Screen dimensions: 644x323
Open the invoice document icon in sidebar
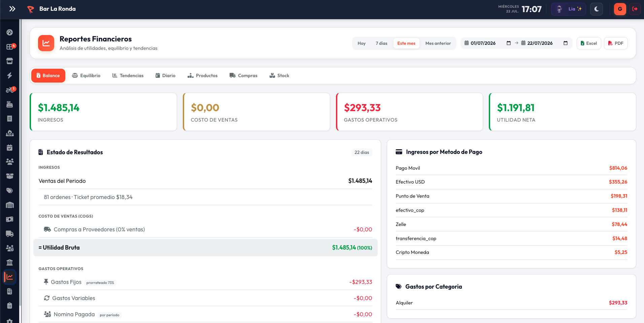[x=10, y=291]
